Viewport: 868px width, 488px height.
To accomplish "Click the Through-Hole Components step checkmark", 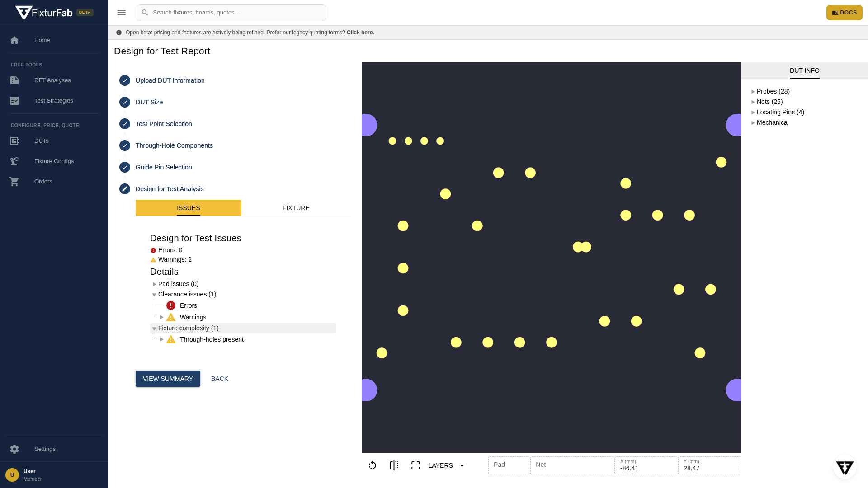I will pyautogui.click(x=125, y=145).
